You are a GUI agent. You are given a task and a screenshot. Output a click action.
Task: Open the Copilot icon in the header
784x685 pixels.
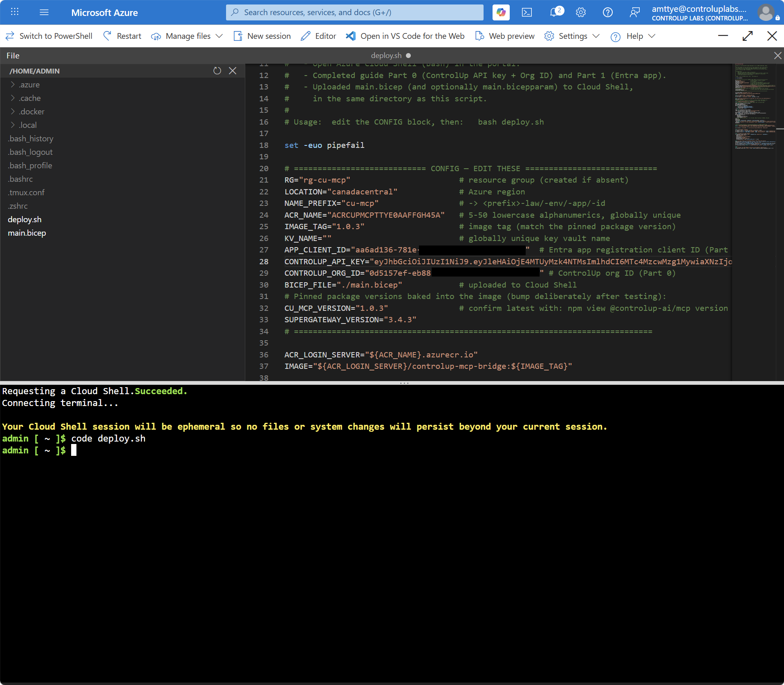[x=501, y=12]
